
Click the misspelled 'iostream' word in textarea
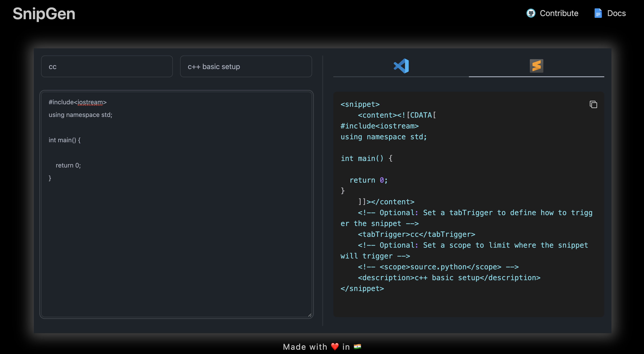tap(90, 102)
